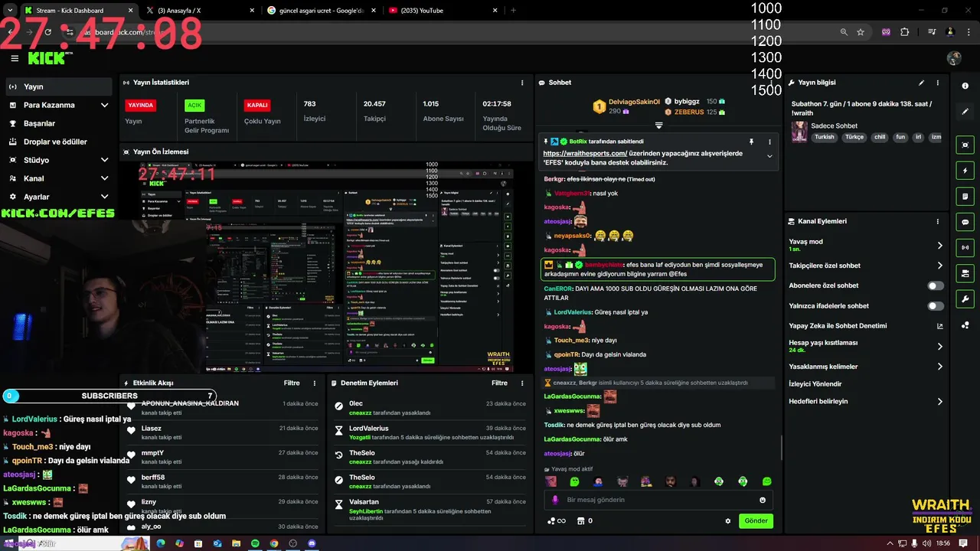Click the 'Bir mesaj gönderin' message field
980x551 pixels.
point(658,500)
